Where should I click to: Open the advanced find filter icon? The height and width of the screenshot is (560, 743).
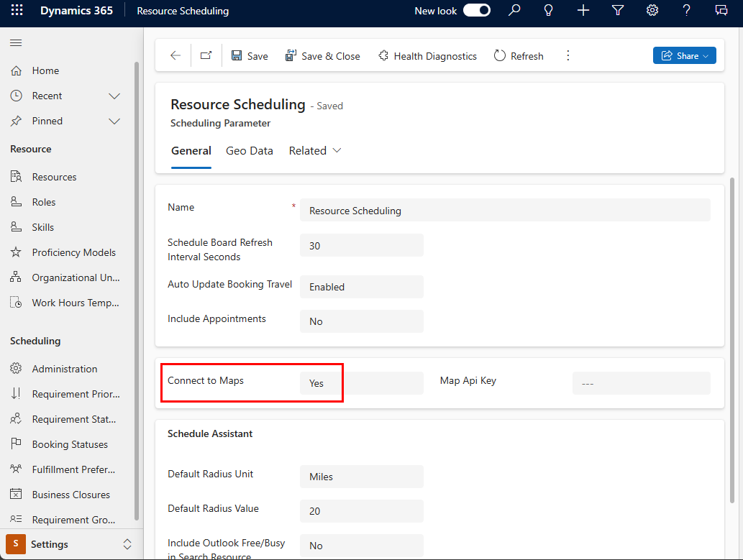point(618,11)
